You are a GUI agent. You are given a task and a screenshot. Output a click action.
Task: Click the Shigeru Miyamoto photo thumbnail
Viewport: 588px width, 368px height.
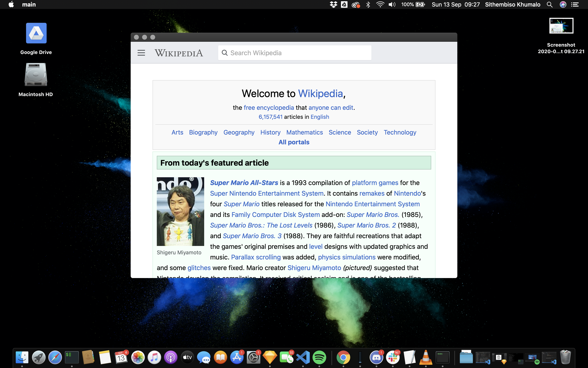click(x=180, y=211)
